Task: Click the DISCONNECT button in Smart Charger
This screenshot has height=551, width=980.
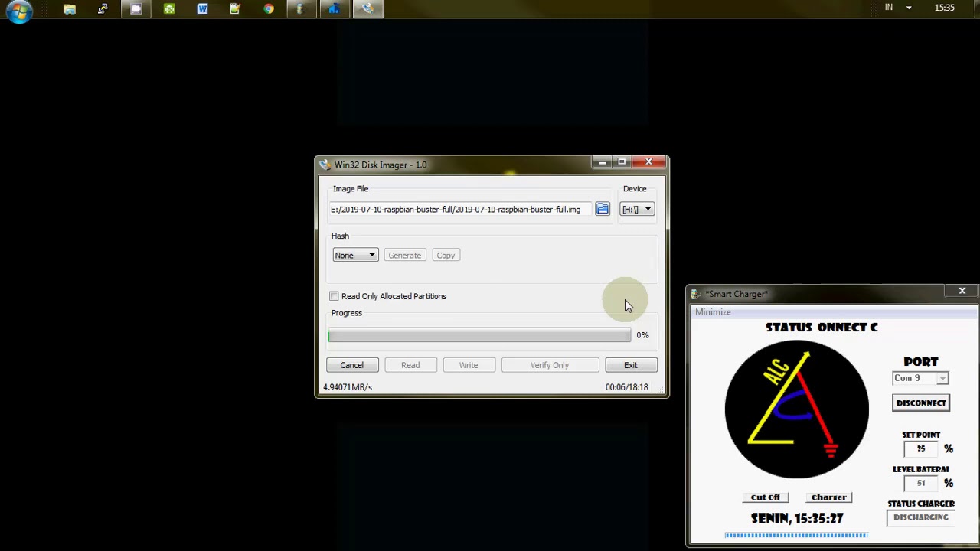Action: [921, 403]
